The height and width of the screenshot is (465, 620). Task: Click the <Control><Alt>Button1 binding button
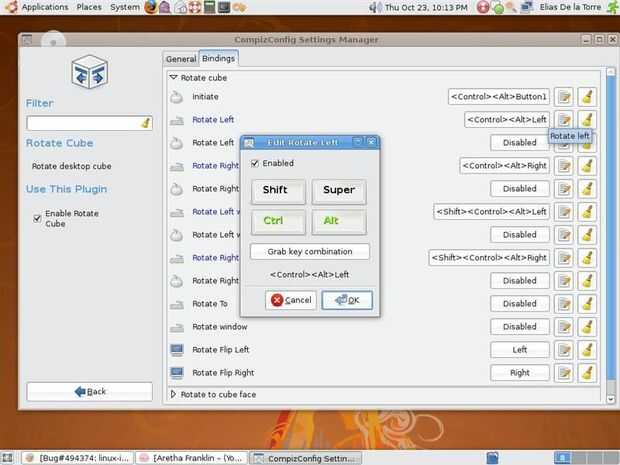[x=499, y=97]
